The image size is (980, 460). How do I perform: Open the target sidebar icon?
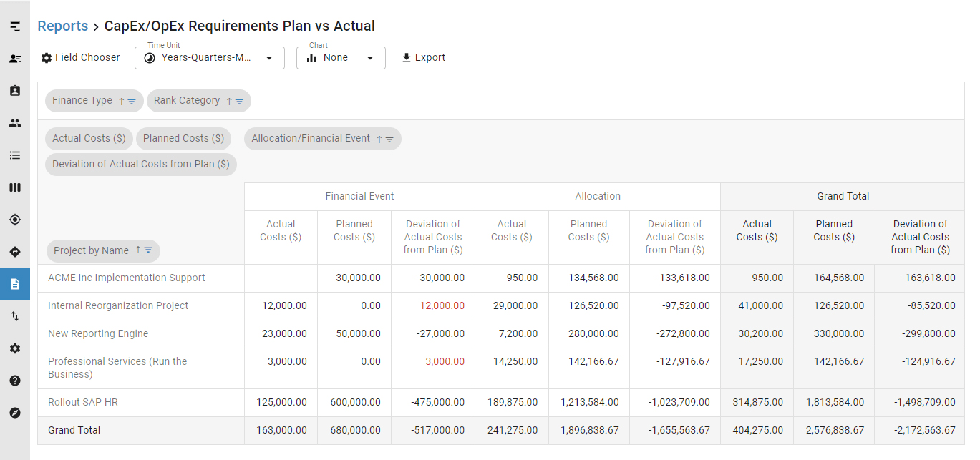point(15,220)
